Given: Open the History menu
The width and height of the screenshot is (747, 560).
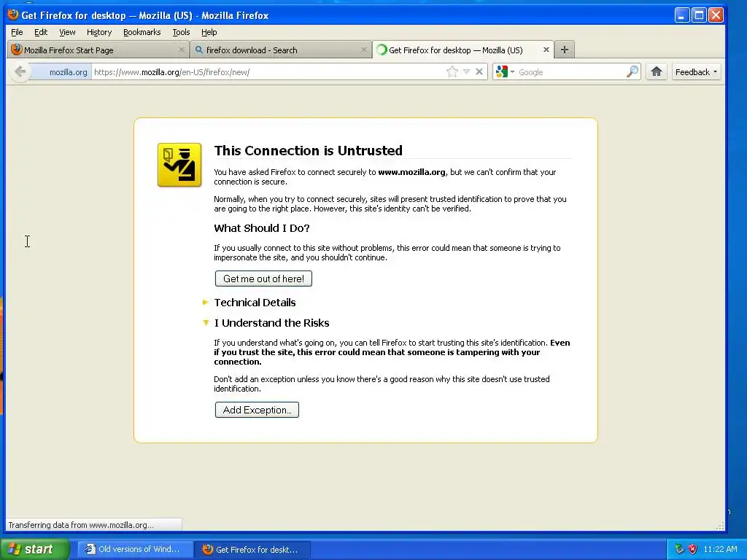Looking at the screenshot, I should tap(99, 32).
